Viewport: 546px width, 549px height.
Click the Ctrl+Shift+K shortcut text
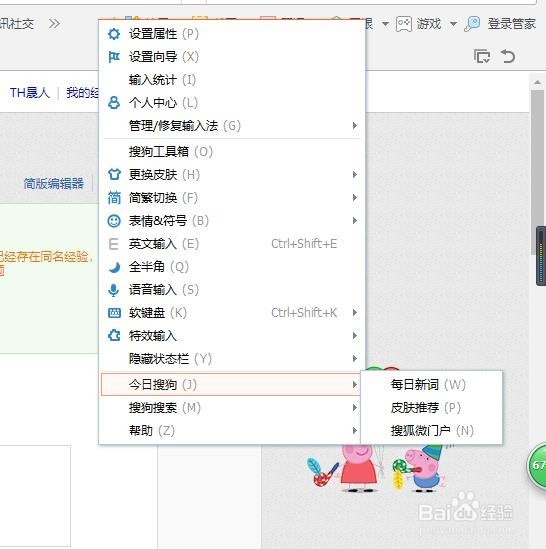pyautogui.click(x=304, y=313)
